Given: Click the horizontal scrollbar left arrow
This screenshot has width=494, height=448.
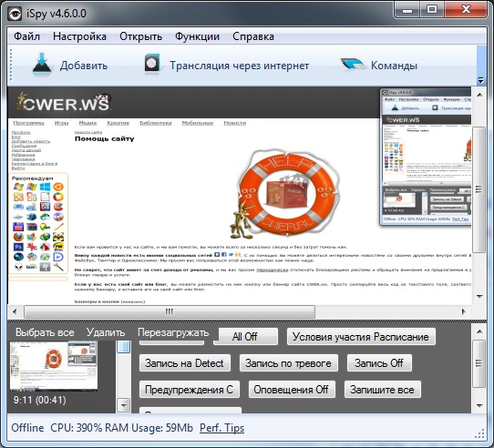Looking at the screenshot, I should (x=15, y=311).
